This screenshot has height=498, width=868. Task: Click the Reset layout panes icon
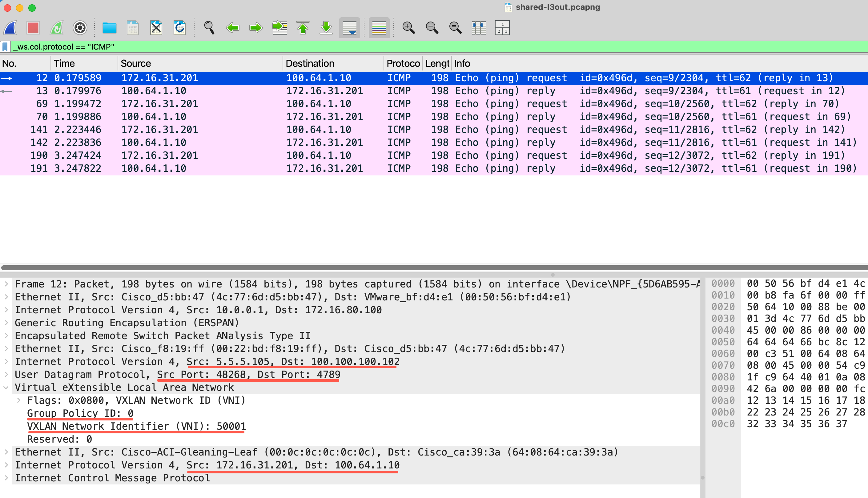[x=502, y=28]
